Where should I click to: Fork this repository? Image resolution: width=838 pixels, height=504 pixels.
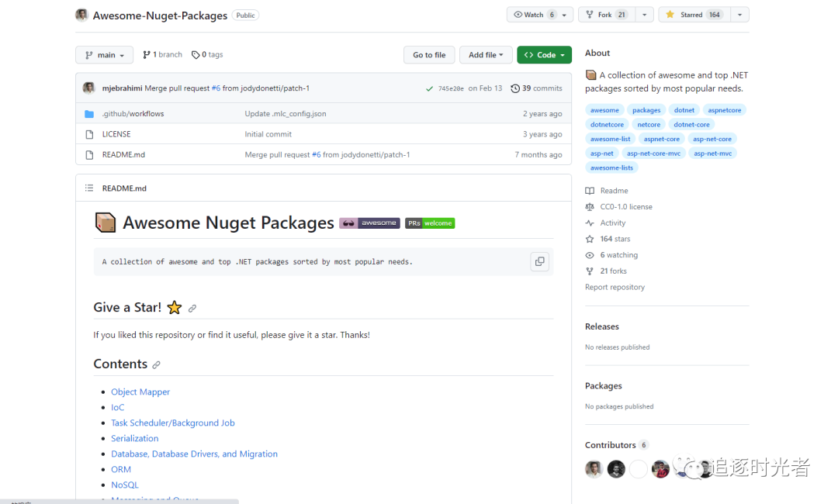606,15
